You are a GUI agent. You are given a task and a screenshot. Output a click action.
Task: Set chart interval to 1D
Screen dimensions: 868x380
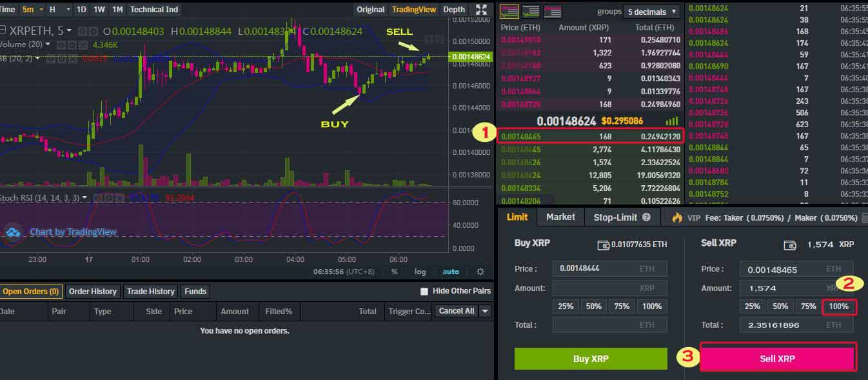(81, 9)
